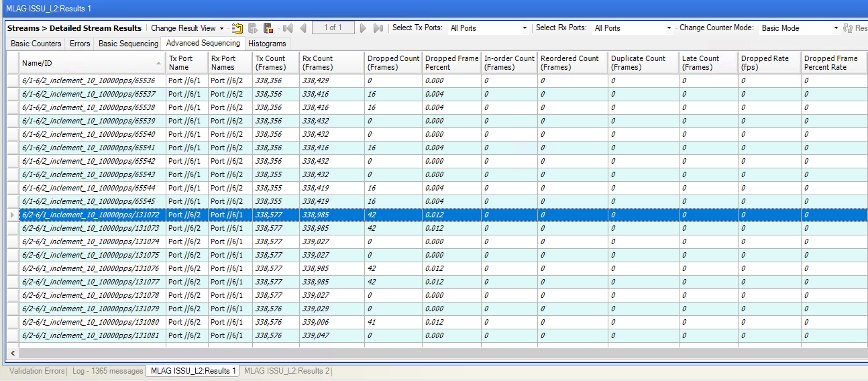Viewport: 868px width, 381px height.
Task: Open MLAG ISSU_L2:Results 2 bottom tab
Action: pos(286,371)
